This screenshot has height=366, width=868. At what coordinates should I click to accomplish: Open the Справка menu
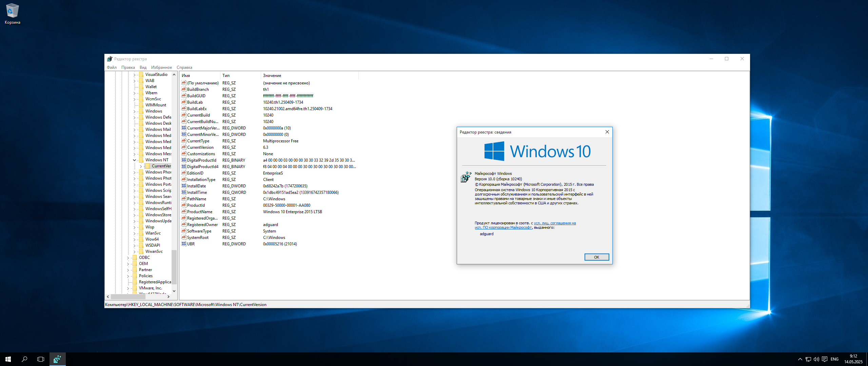point(184,67)
